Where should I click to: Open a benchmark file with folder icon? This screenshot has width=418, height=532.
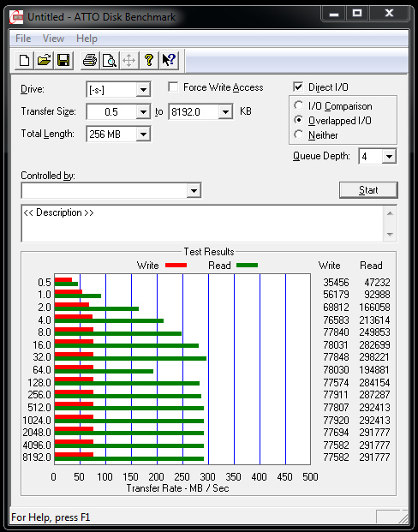coord(44,61)
